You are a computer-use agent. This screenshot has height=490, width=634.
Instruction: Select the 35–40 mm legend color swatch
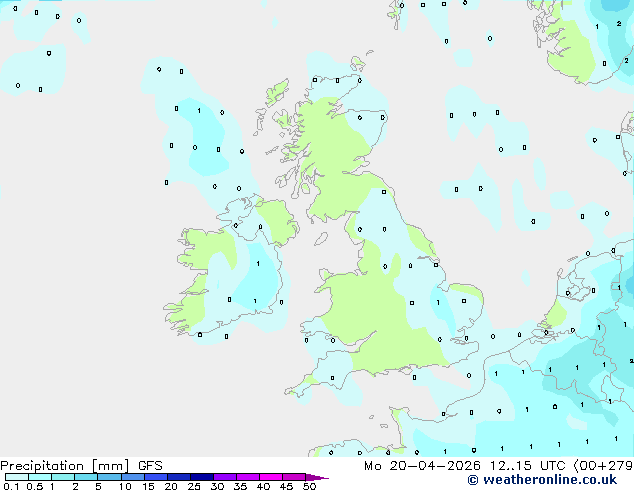(248, 477)
